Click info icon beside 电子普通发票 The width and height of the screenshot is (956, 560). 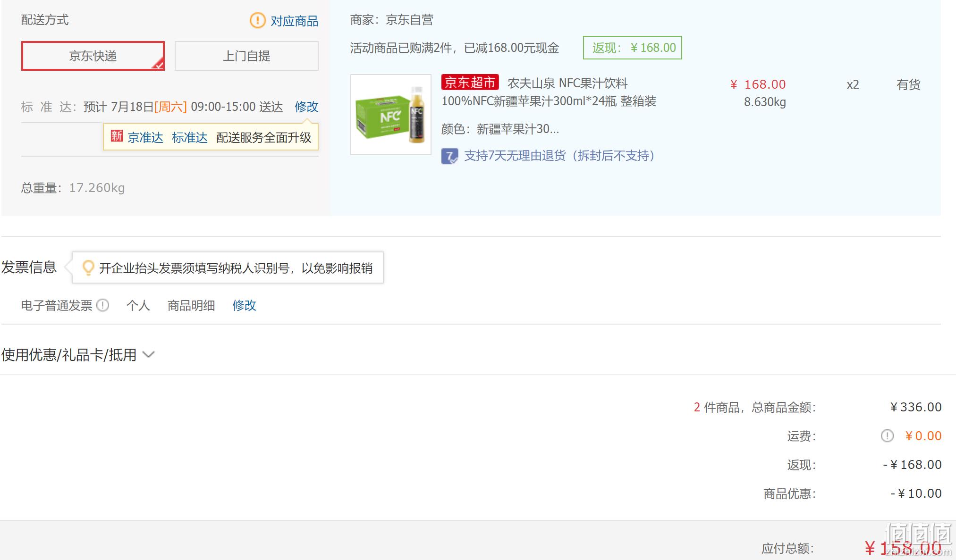point(103,305)
